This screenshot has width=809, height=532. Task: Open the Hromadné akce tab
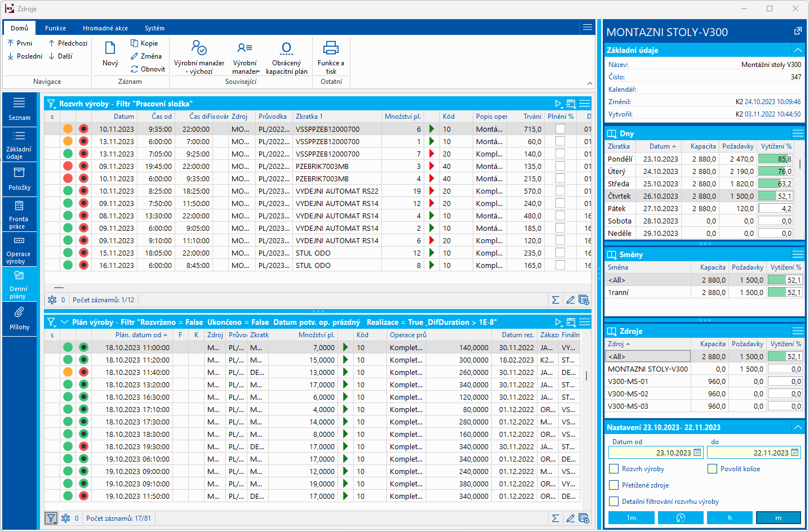[105, 28]
